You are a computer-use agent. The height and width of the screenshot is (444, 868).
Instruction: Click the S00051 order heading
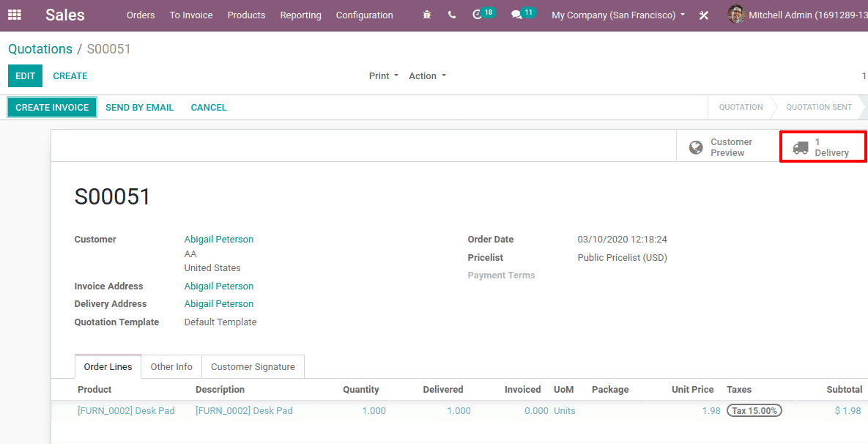tap(112, 197)
